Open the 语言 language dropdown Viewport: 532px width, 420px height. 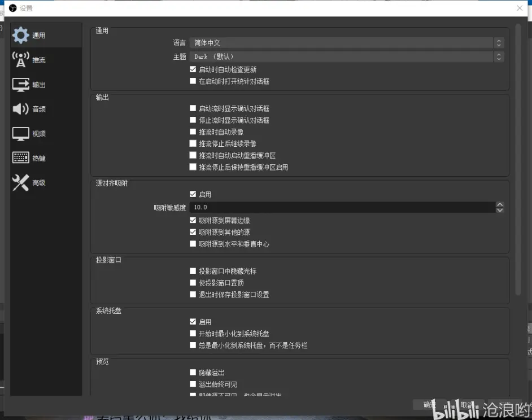(x=347, y=43)
